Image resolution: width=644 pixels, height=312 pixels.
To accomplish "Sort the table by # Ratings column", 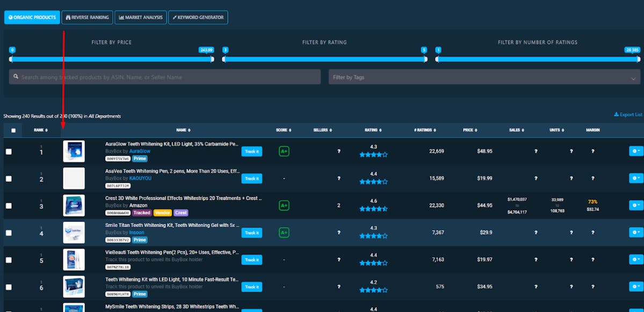I will point(425,130).
